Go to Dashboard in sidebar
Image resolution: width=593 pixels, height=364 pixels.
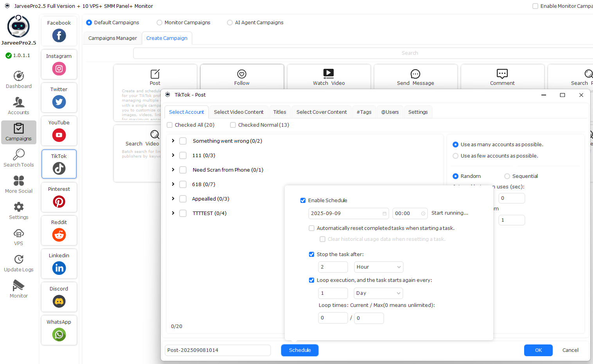(x=19, y=80)
